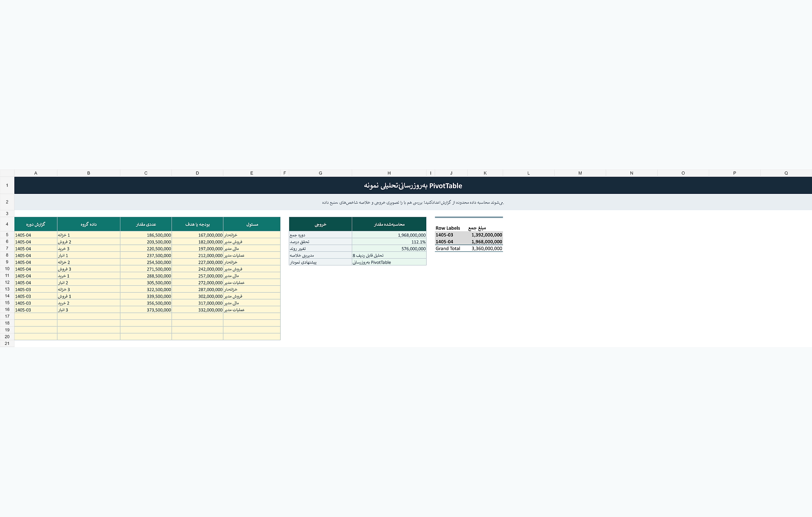Select the cell with 356,500,000
The image size is (812, 517).
click(146, 303)
